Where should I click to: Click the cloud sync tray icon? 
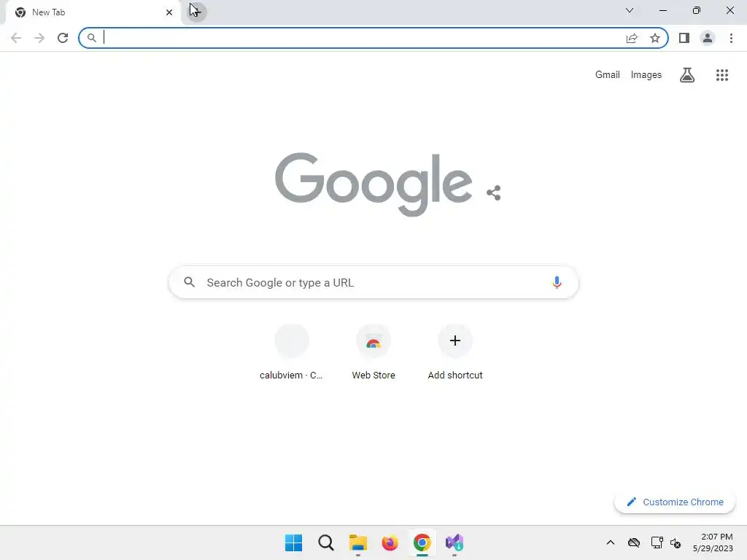[634, 542]
